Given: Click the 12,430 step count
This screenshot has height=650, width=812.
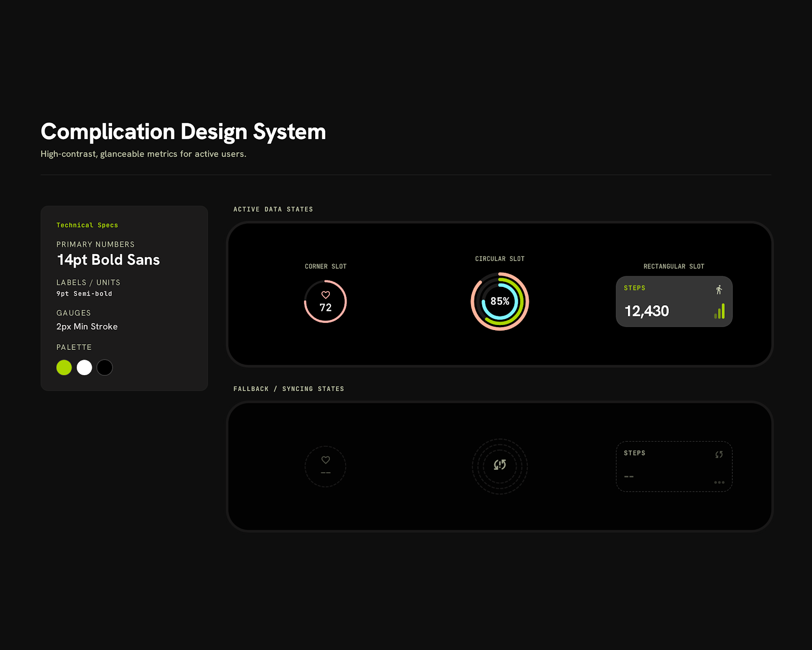Looking at the screenshot, I should [x=647, y=311].
